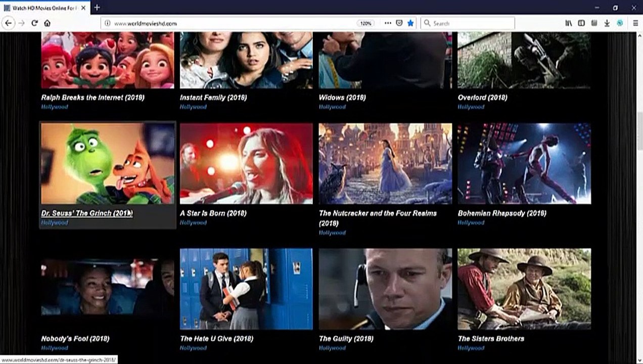Screen dimensions: 643x364
Task: Click Overlord (2018) title link
Action: (x=482, y=97)
